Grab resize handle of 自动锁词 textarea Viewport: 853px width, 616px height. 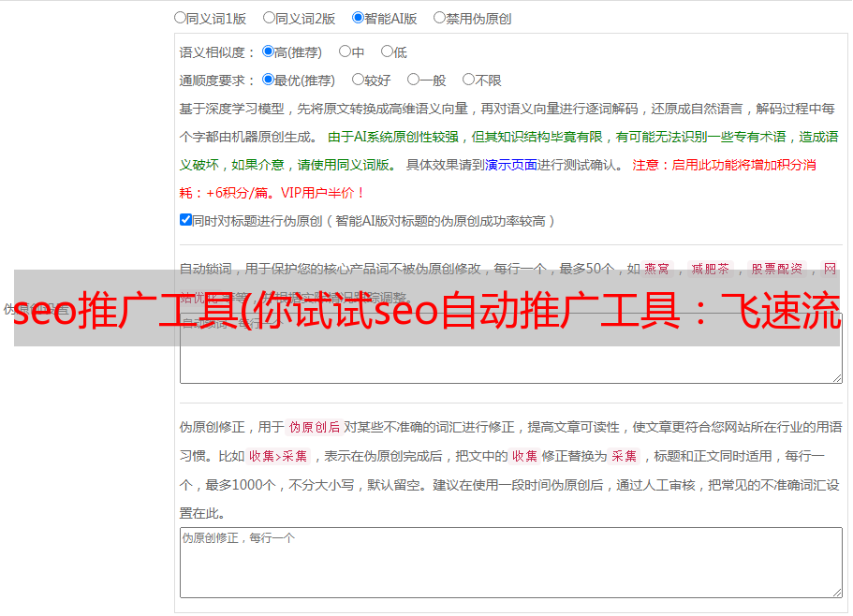point(837,378)
